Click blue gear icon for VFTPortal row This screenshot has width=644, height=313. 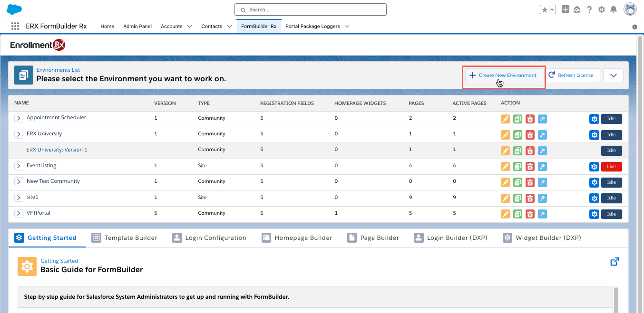(x=594, y=214)
